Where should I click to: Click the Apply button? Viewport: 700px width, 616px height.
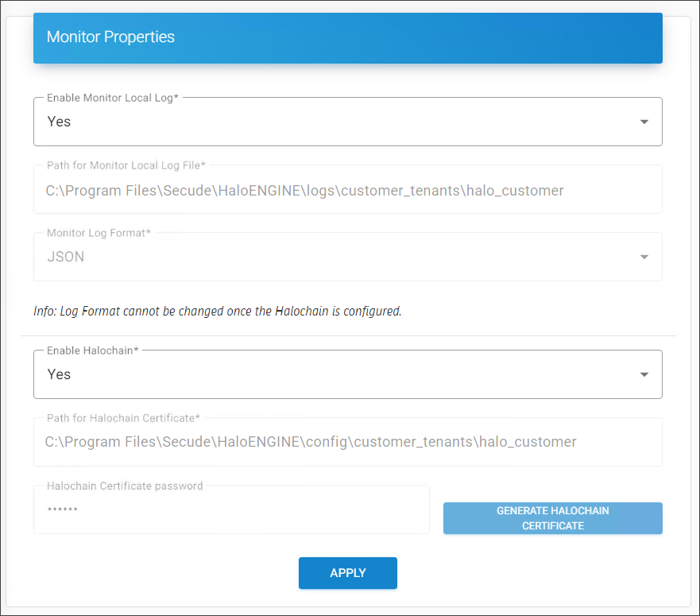(347, 572)
